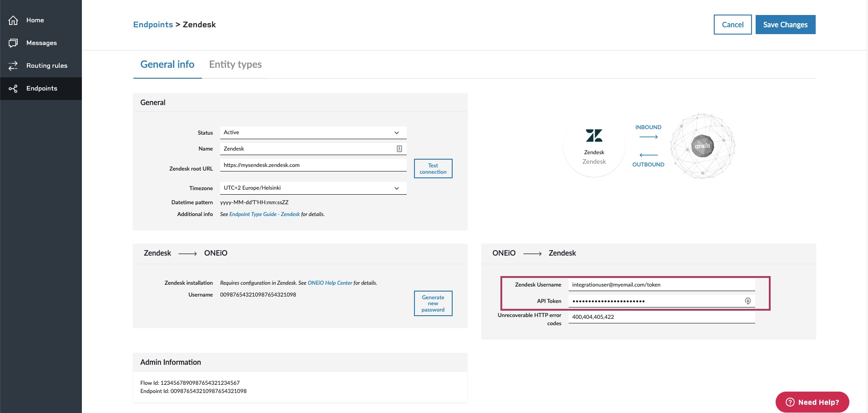868x413 pixels.
Task: Click the Zendesk root URL field
Action: [313, 165]
